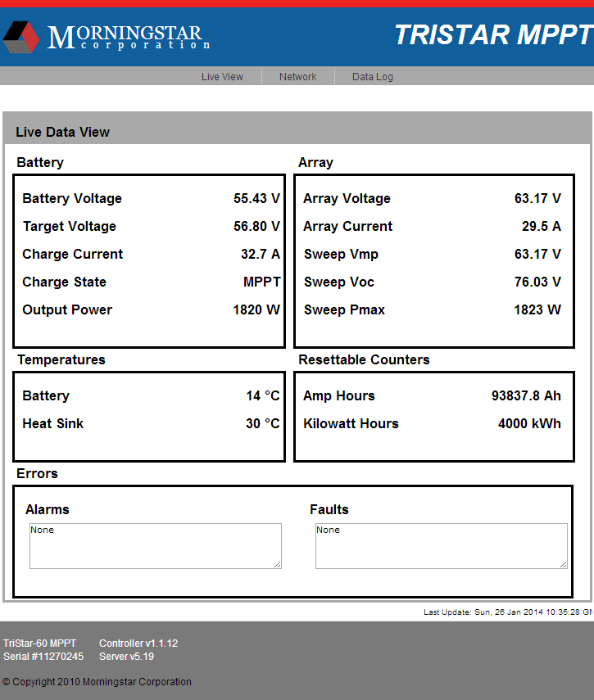Click the Output Power 1820 W value

click(x=256, y=310)
